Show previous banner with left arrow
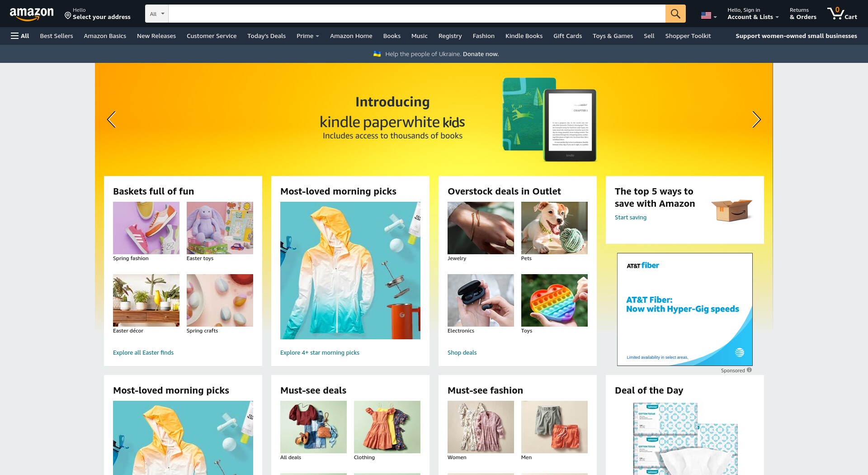 111,119
